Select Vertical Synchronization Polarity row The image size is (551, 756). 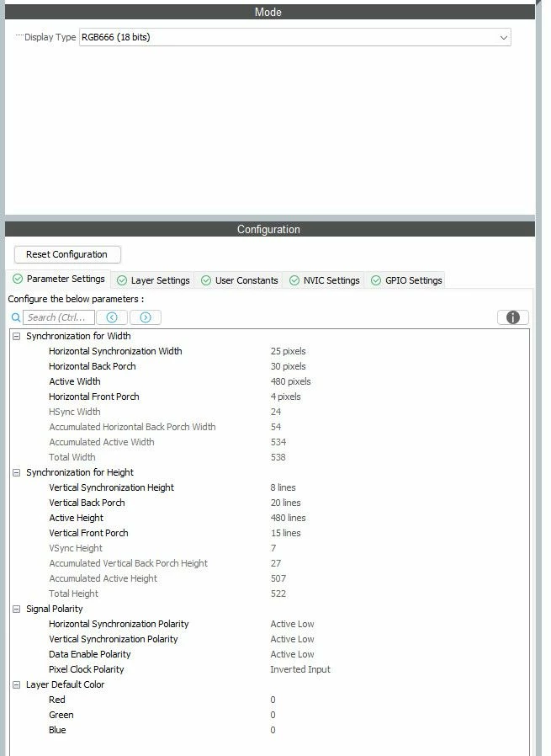tap(270, 639)
